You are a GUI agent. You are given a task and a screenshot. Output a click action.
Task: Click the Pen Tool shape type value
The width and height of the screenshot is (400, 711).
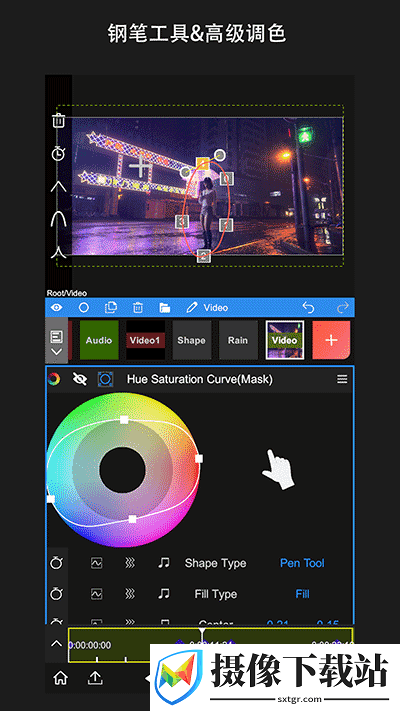[x=302, y=563]
